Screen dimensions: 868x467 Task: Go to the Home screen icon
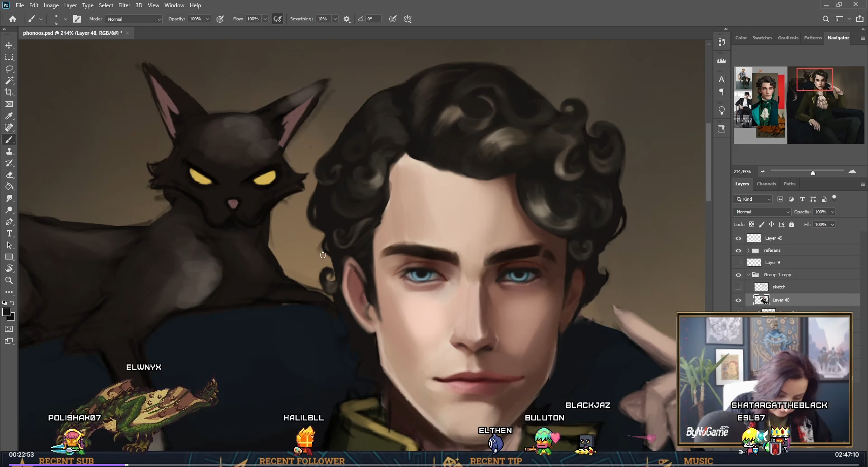(13, 19)
